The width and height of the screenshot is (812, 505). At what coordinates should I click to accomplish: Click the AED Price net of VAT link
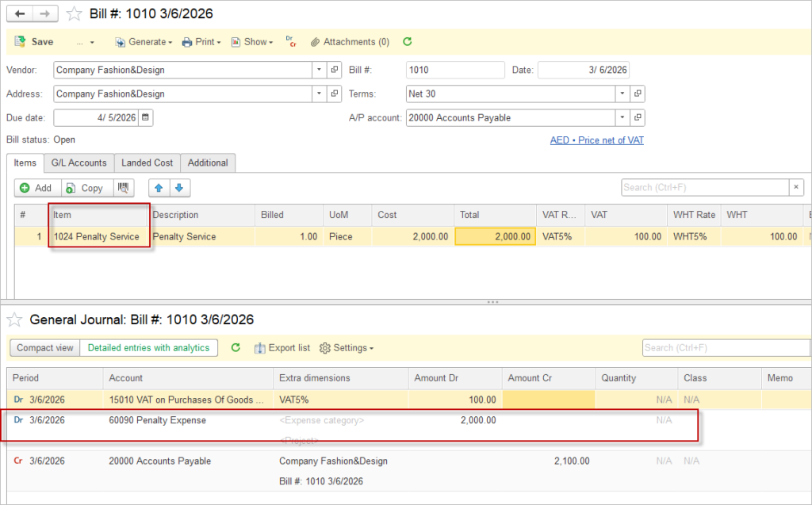click(x=597, y=140)
